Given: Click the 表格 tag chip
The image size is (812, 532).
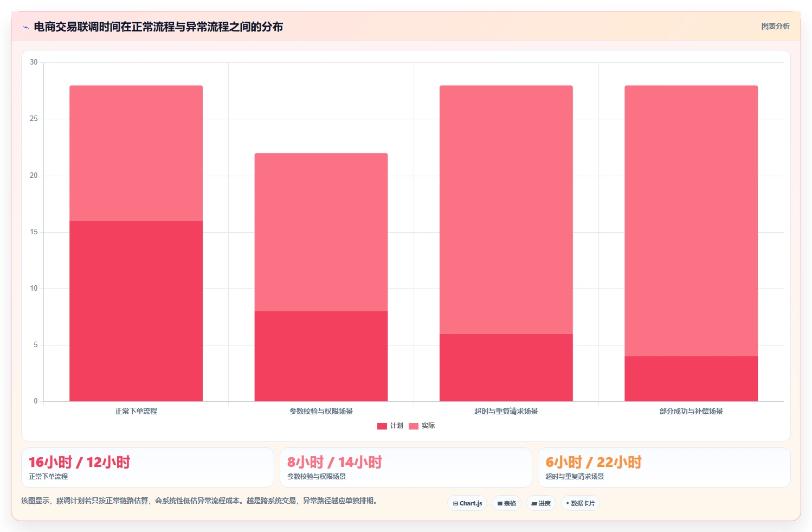Looking at the screenshot, I should click(x=506, y=503).
